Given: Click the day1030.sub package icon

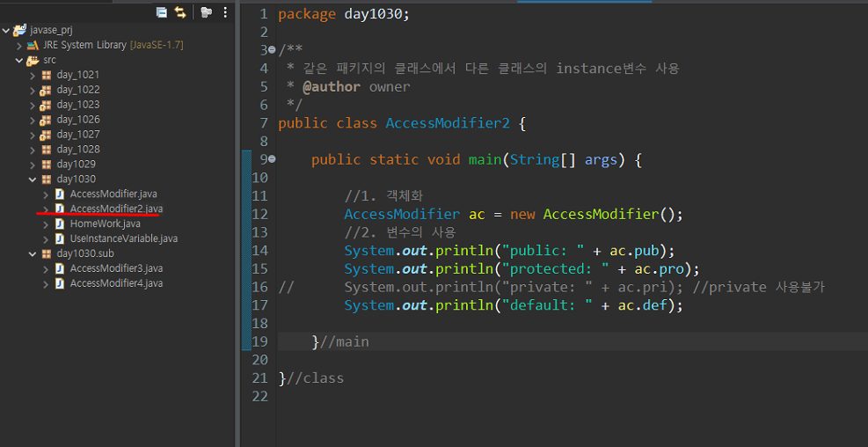Looking at the screenshot, I should coord(47,253).
